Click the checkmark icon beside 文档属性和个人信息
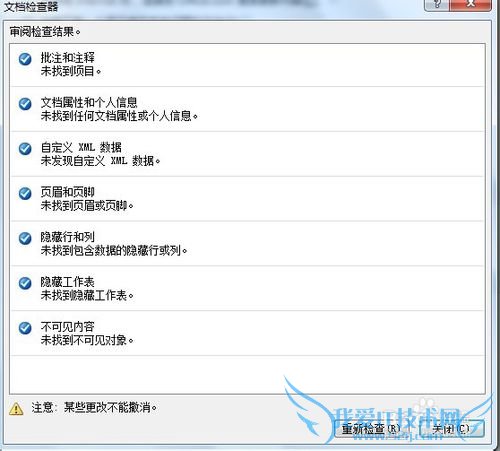This screenshot has height=451, width=500. 25,104
